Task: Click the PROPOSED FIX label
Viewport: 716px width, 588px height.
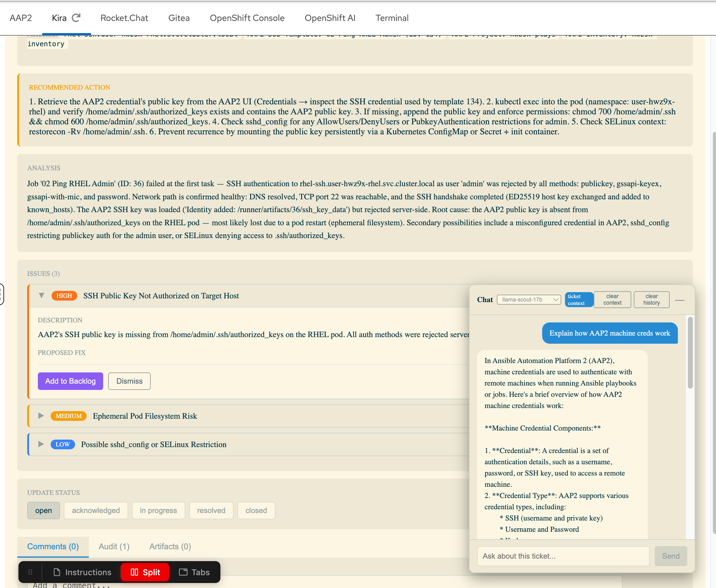Action: (x=62, y=353)
